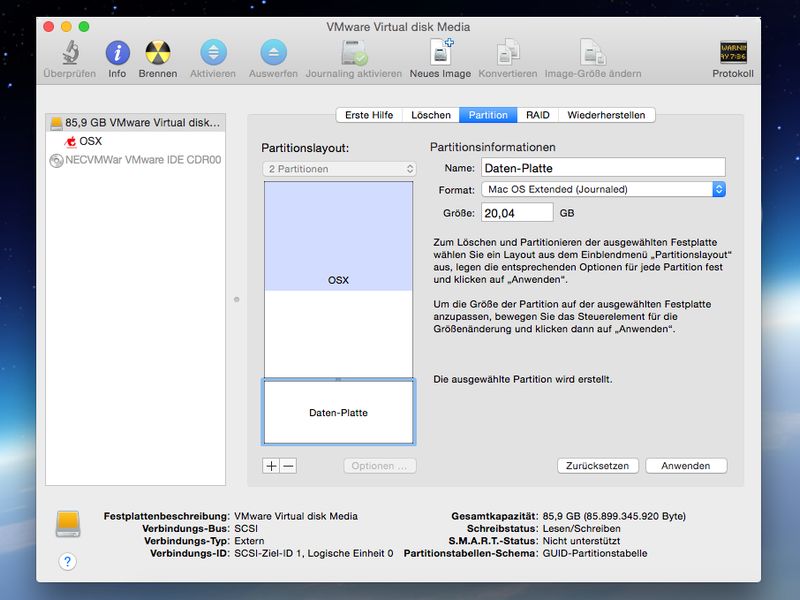The image size is (800, 600).
Task: Click the S.M.A.R.T.-Status value Nicht unterstützt
Action: coord(581,541)
